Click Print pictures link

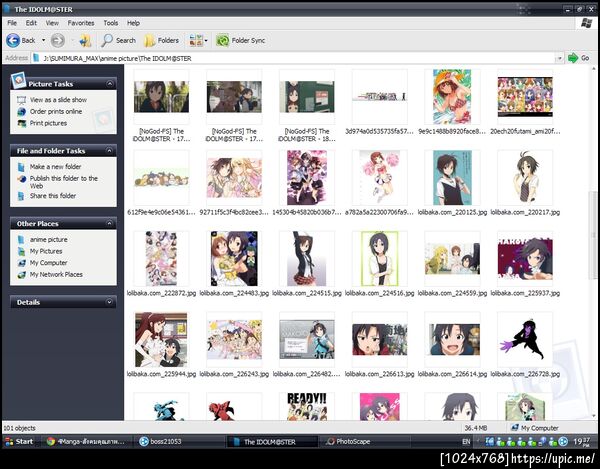click(x=48, y=123)
